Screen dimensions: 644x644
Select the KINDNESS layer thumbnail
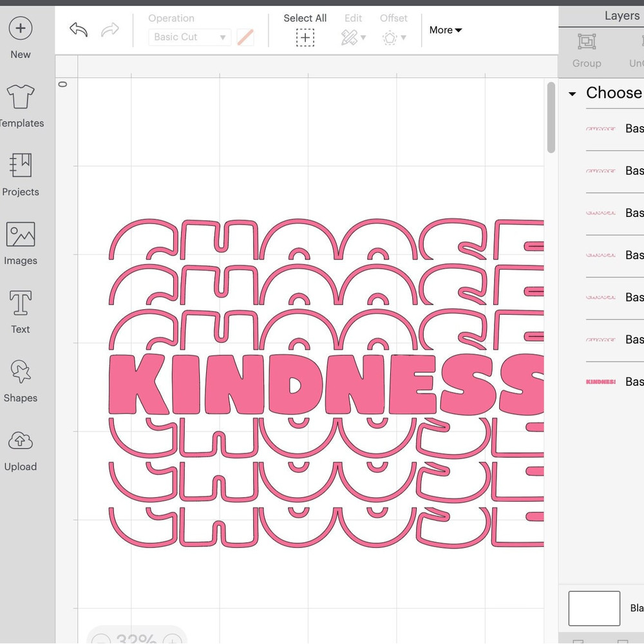tap(601, 381)
